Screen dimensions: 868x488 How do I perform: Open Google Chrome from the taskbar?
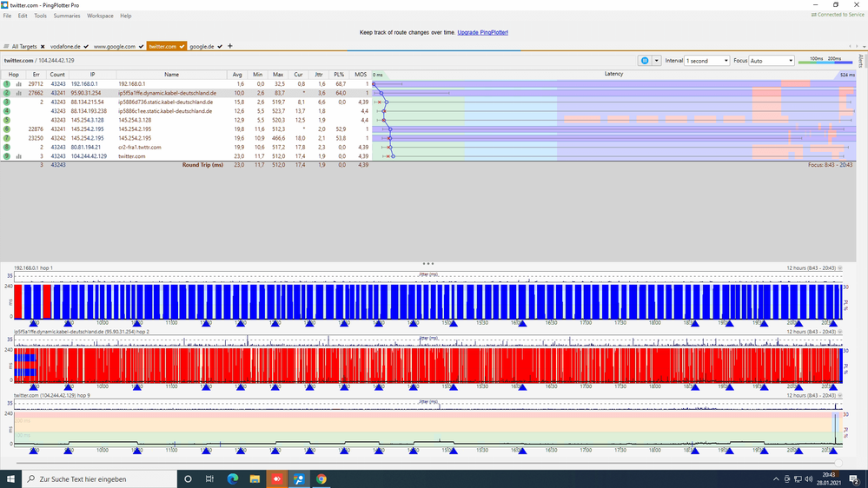(x=321, y=478)
